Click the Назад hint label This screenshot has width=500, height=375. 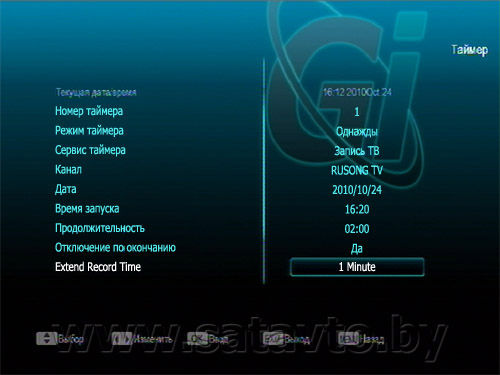[x=372, y=339]
